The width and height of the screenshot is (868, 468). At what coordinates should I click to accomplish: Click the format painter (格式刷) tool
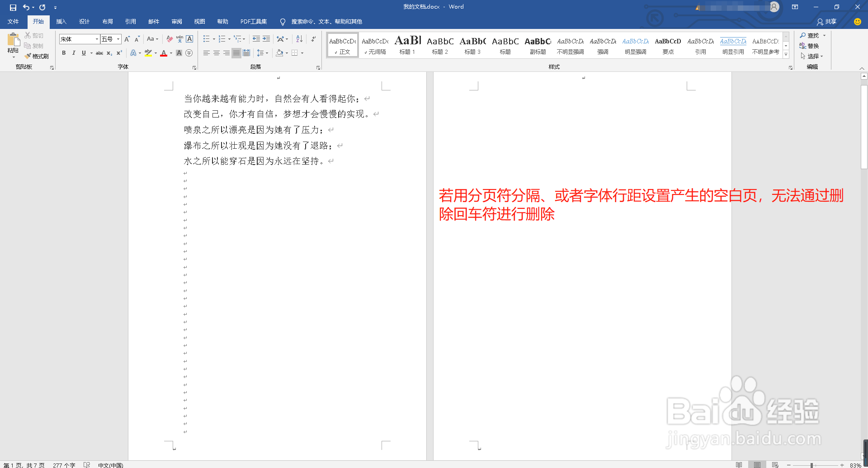coord(37,56)
